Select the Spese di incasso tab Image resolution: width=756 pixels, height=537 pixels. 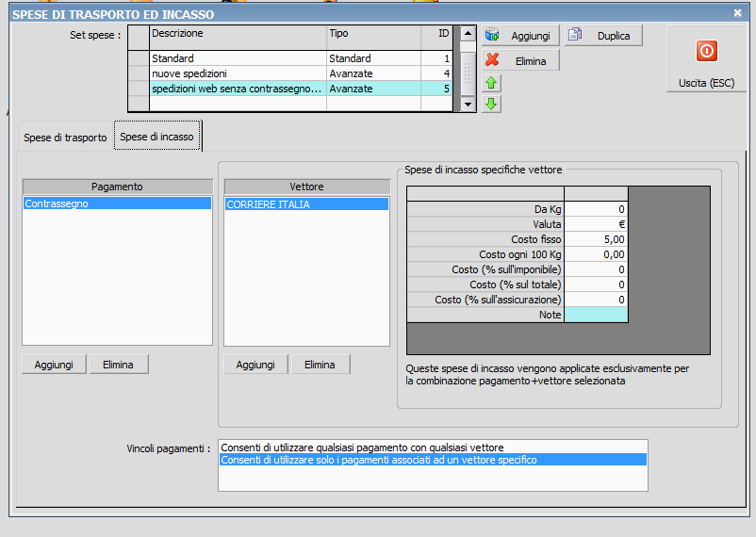pyautogui.click(x=156, y=137)
